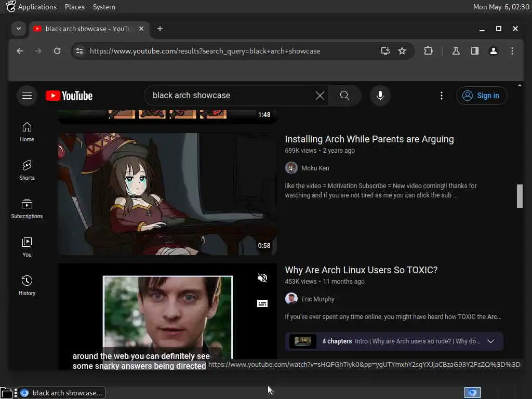Open the browser side panel
This screenshot has width=532, height=399.
[x=474, y=51]
